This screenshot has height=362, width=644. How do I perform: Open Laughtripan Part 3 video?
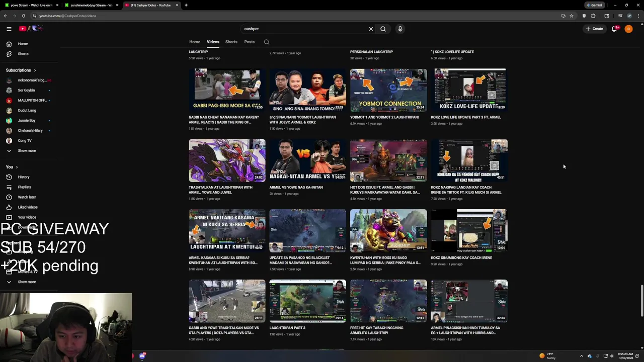[287, 328]
